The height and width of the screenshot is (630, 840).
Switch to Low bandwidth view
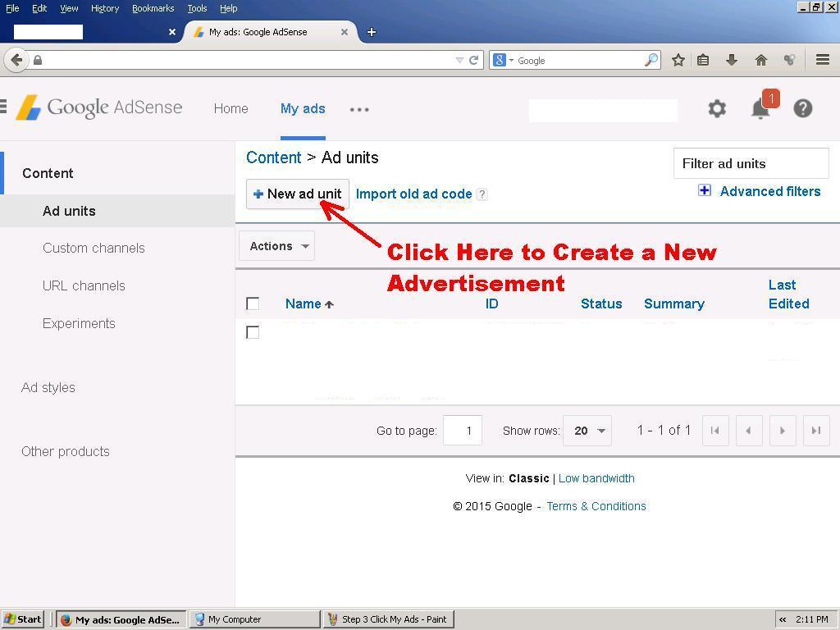(596, 478)
